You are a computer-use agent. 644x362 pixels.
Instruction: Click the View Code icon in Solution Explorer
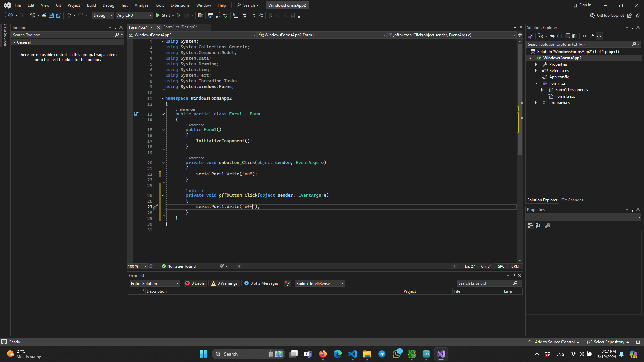(x=585, y=36)
